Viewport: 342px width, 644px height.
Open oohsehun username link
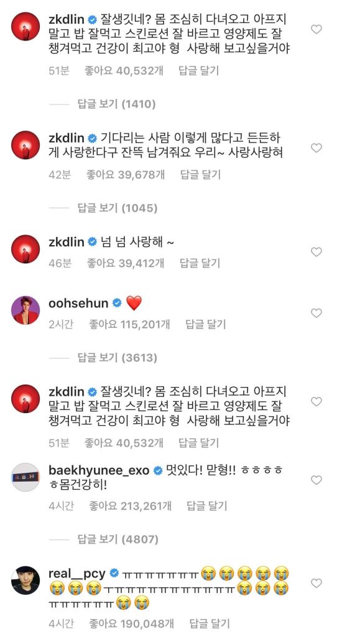point(78,304)
